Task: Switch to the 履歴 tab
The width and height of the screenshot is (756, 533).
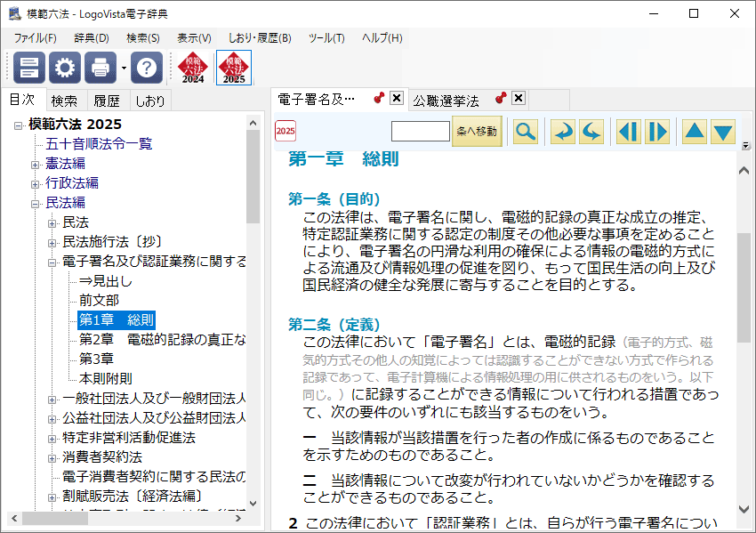Action: coord(107,101)
